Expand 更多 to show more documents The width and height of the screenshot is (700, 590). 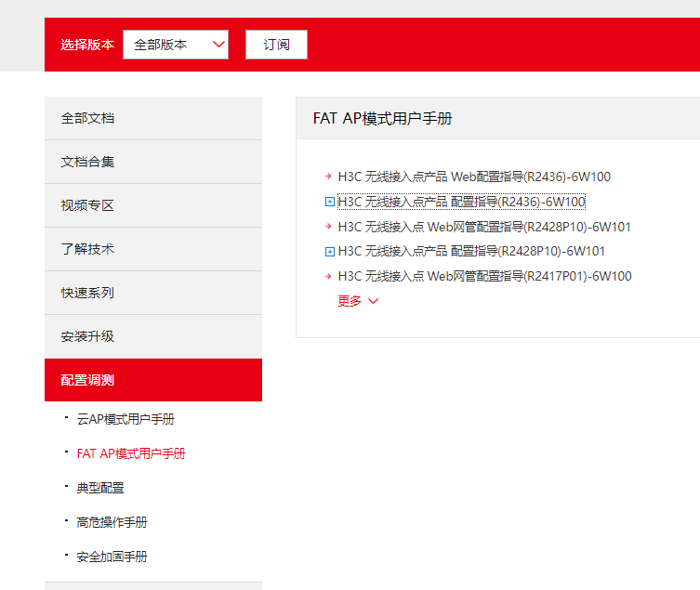(x=358, y=301)
